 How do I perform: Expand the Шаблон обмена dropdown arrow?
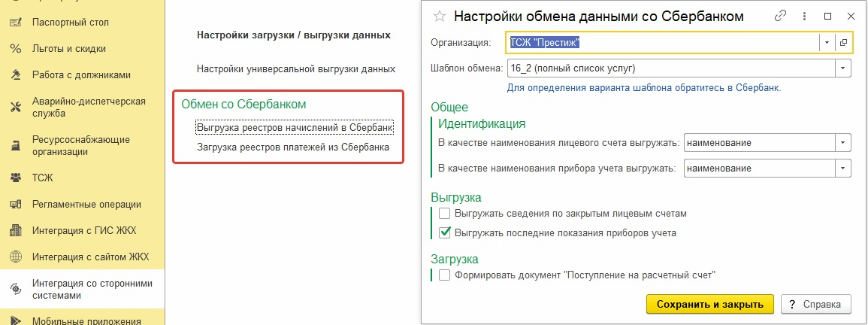842,68
